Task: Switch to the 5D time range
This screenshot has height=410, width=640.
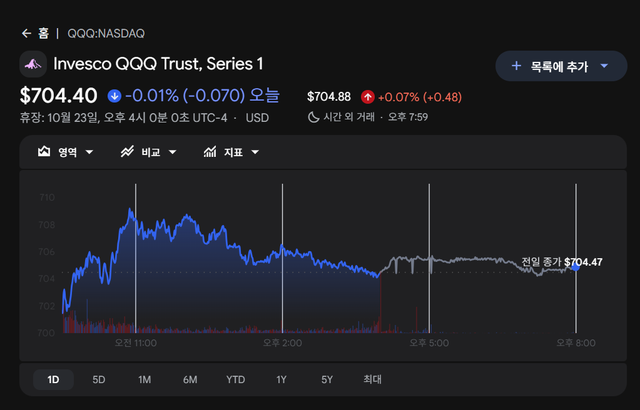Action: 99,380
